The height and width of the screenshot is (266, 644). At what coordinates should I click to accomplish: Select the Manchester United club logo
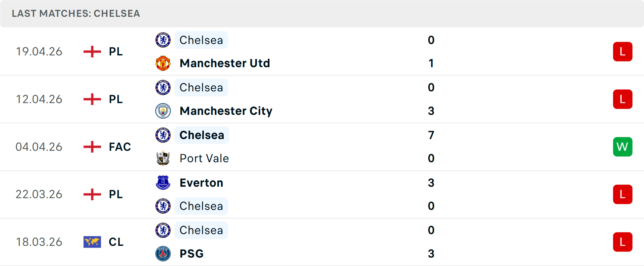point(163,63)
